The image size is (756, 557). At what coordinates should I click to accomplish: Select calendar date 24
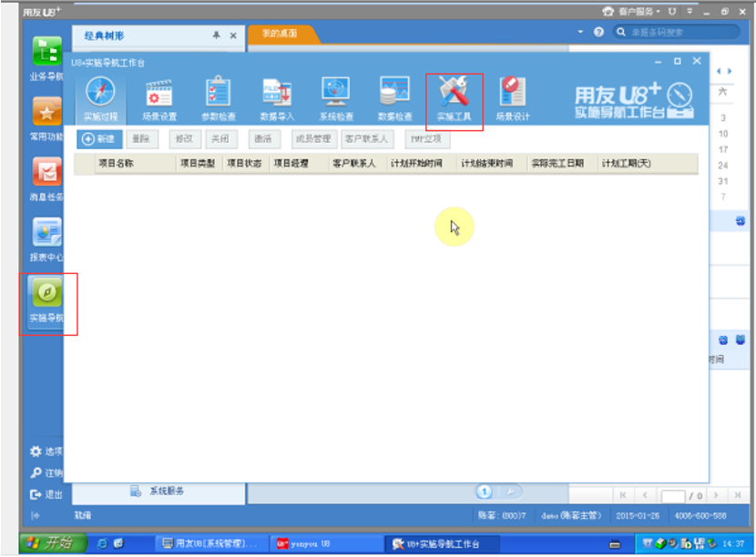[723, 166]
